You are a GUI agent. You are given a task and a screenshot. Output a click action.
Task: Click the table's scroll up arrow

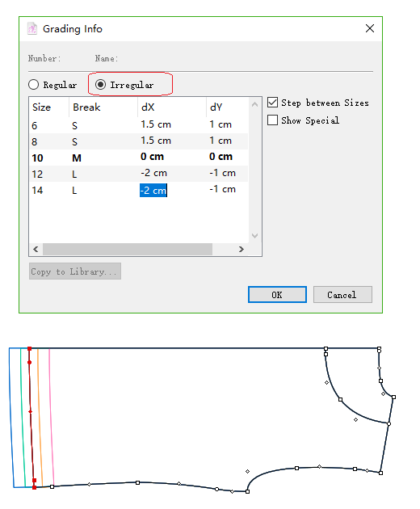pos(254,104)
